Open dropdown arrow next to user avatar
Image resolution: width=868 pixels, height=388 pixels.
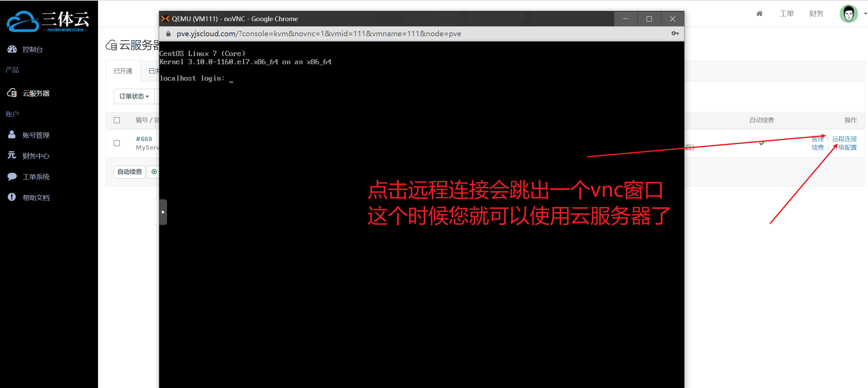pos(865,14)
